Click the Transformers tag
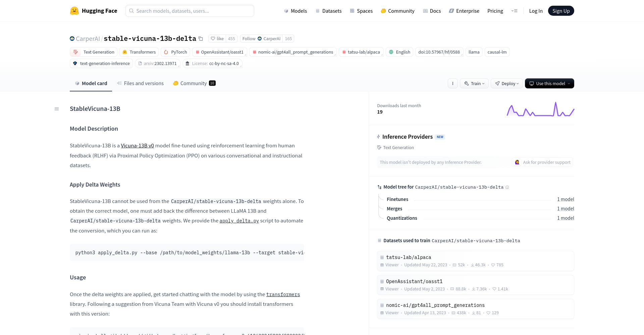The width and height of the screenshot is (644, 335). pos(139,52)
